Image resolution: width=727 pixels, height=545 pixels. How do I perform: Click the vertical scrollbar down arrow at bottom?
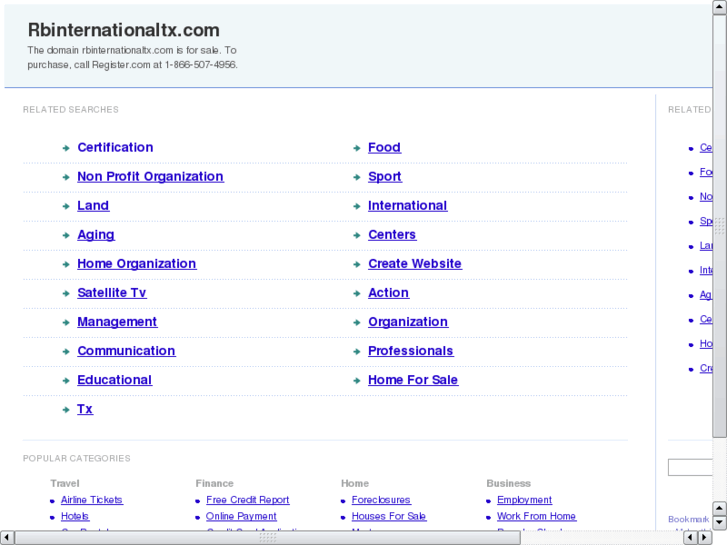point(719,523)
